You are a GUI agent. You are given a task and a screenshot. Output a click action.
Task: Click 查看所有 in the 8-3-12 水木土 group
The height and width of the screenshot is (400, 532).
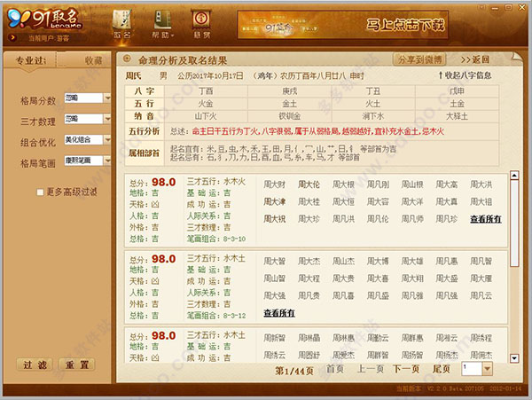point(279,313)
